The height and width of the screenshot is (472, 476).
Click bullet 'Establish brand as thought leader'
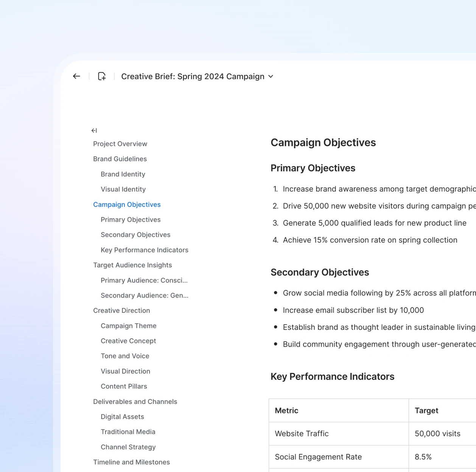(x=379, y=327)
